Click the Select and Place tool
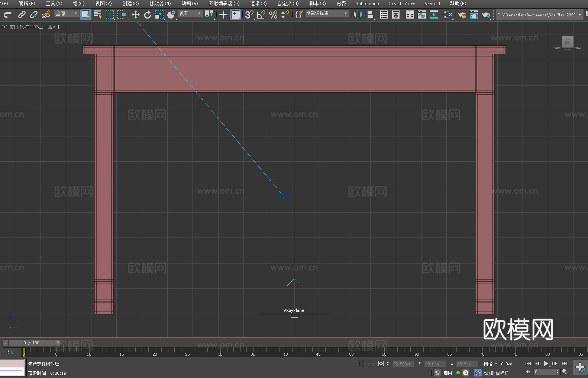 [x=171, y=14]
